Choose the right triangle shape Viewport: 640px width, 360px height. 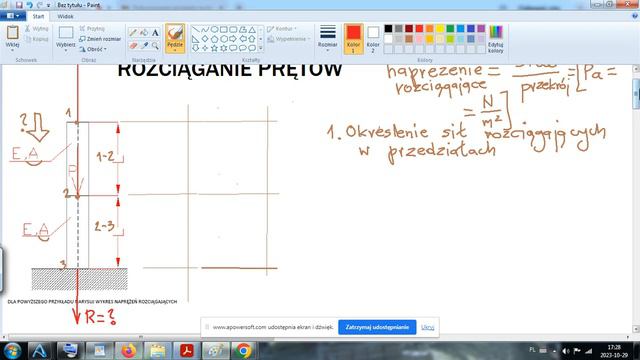[x=196, y=39]
